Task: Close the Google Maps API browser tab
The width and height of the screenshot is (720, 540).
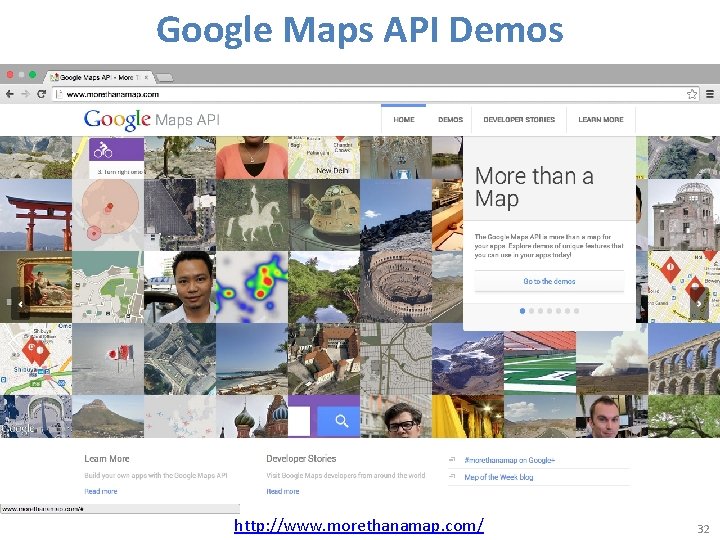Action: point(146,77)
